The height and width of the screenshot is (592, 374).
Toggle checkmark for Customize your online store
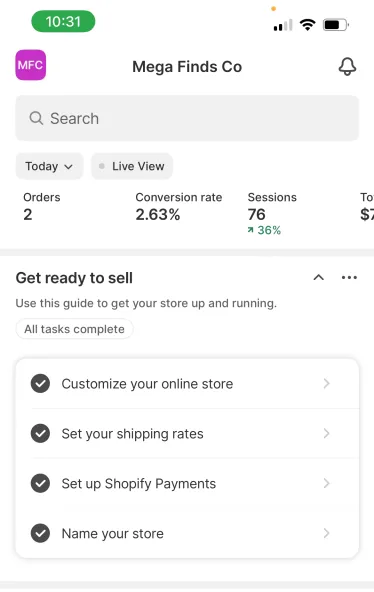point(40,384)
